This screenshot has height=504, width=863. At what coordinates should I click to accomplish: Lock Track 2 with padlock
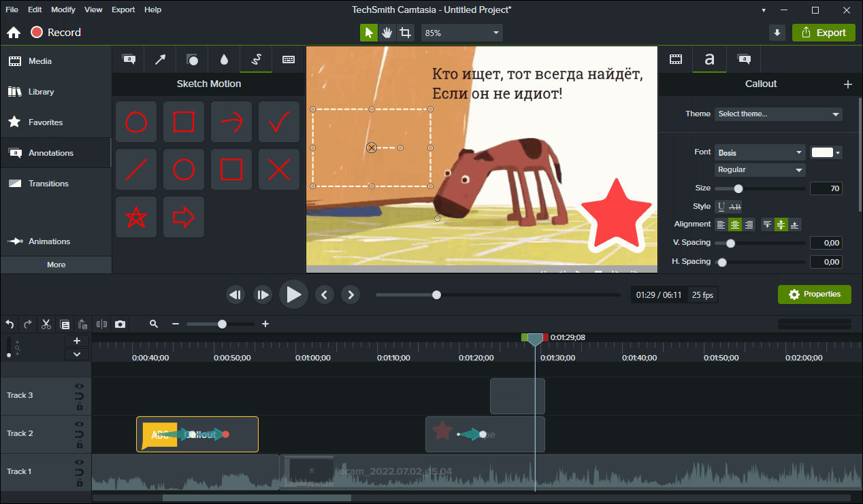coord(80,444)
